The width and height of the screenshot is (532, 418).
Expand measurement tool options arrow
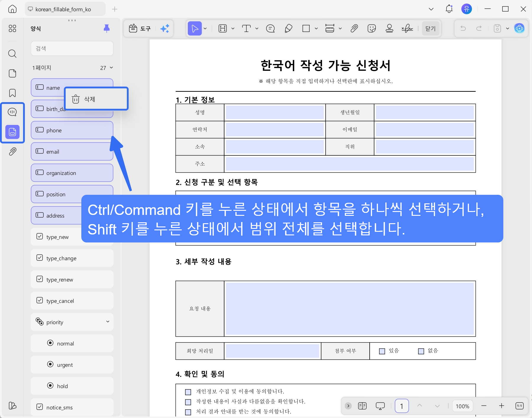pyautogui.click(x=340, y=28)
